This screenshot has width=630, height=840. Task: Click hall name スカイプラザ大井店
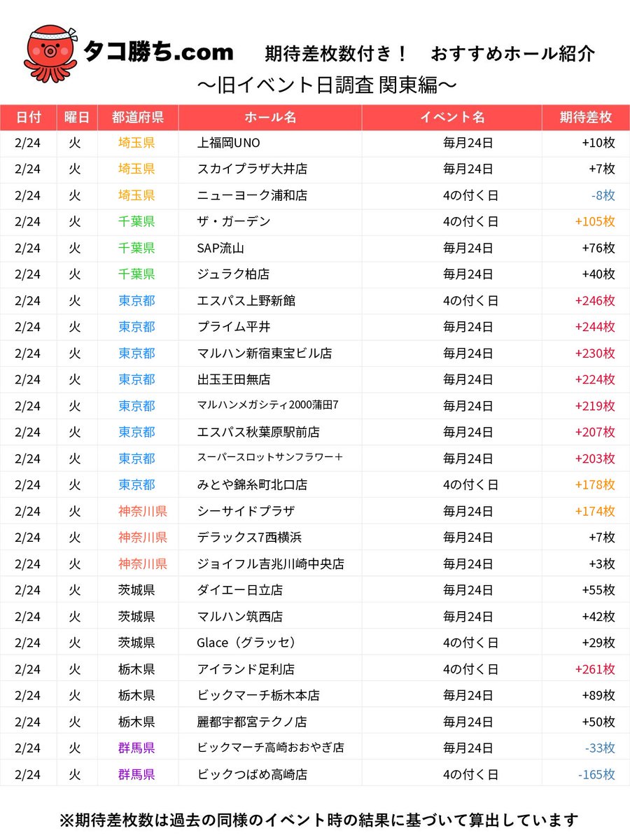pos(252,169)
